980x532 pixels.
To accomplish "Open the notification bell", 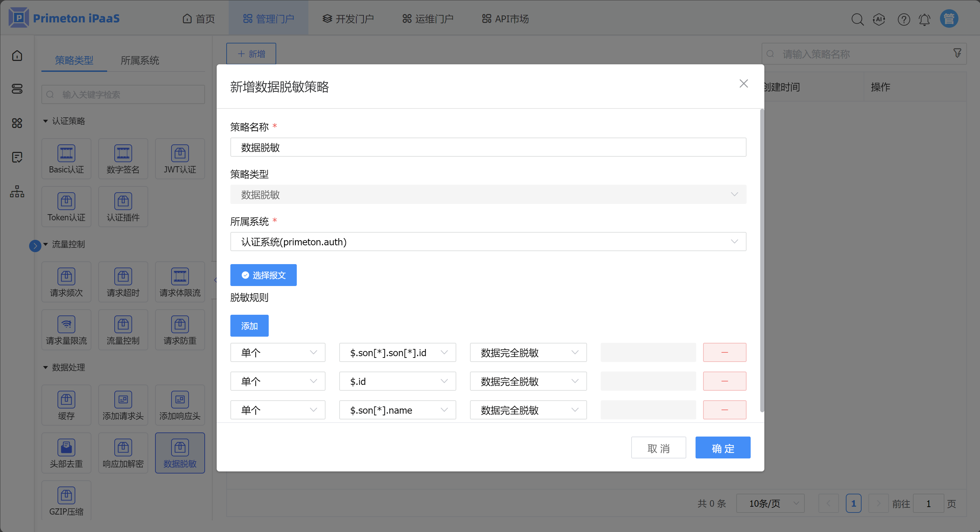I will click(x=925, y=19).
